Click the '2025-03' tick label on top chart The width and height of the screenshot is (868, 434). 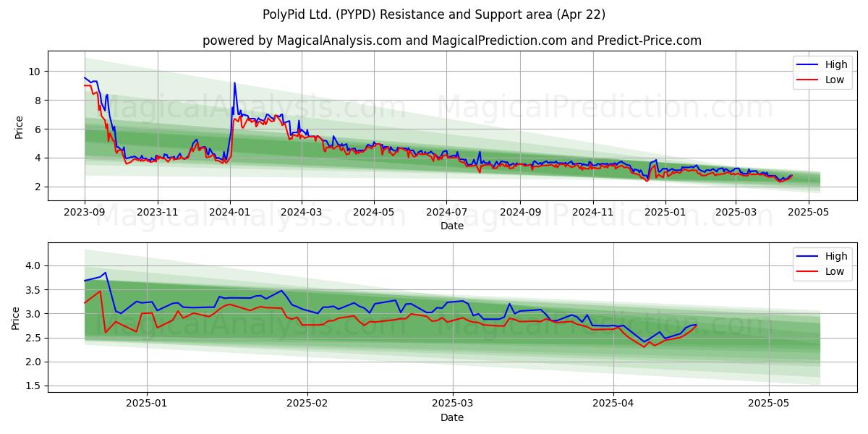click(736, 212)
